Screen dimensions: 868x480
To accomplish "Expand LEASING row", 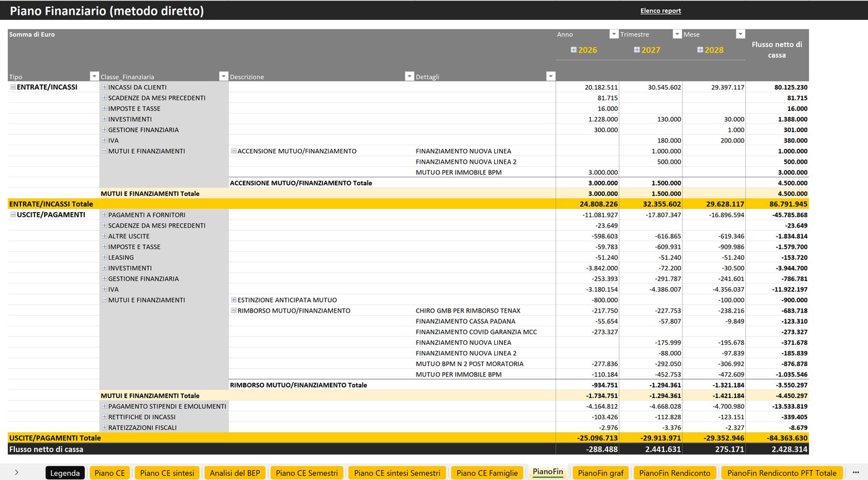I will [105, 257].
